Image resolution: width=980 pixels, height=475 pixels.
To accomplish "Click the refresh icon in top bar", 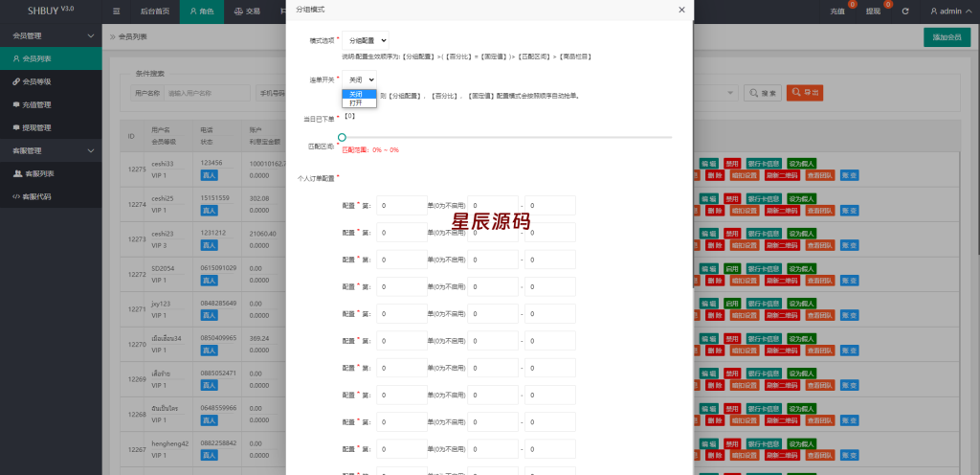I will (x=905, y=11).
